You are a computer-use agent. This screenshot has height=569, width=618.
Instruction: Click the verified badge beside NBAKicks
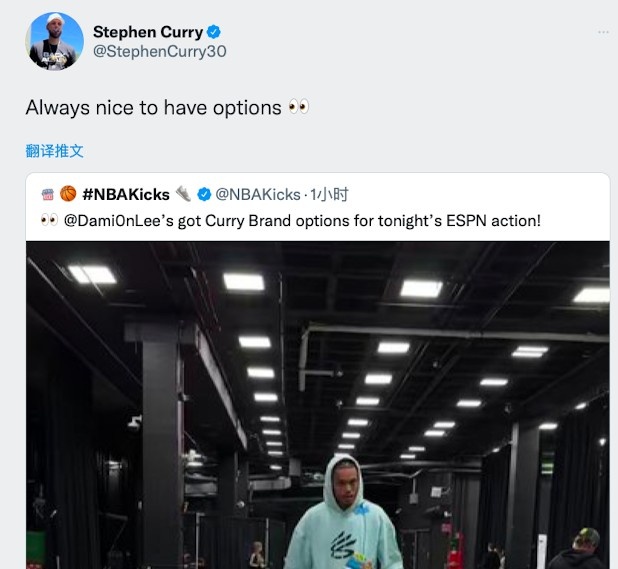[x=204, y=194]
